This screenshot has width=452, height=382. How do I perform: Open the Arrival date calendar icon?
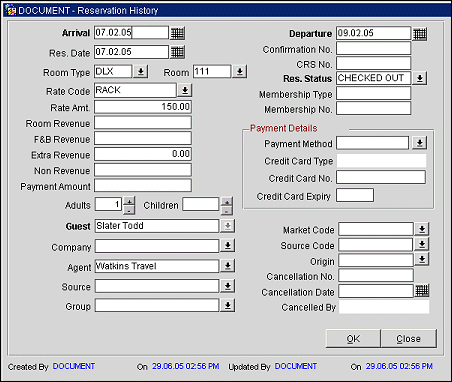177,33
